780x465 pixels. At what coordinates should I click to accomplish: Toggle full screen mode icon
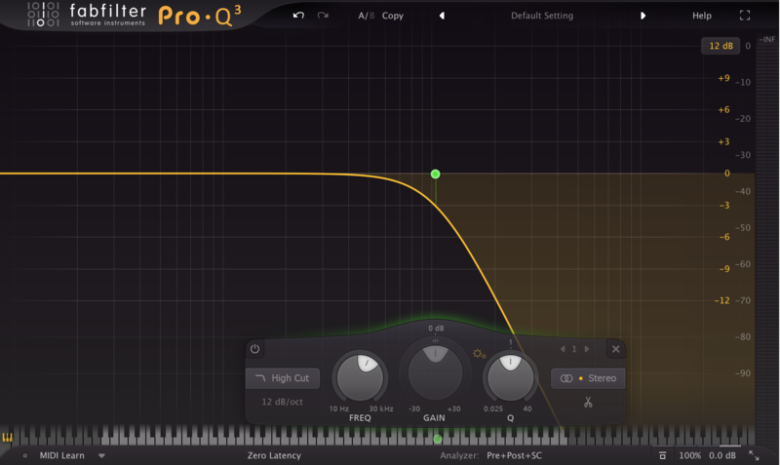click(745, 16)
